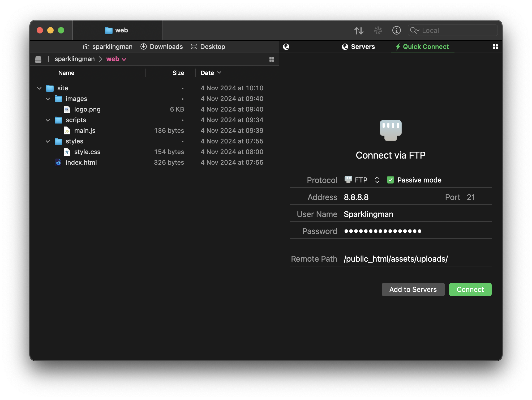The width and height of the screenshot is (532, 400).
Task: Go to sparklingman home favorite
Action: tap(108, 47)
